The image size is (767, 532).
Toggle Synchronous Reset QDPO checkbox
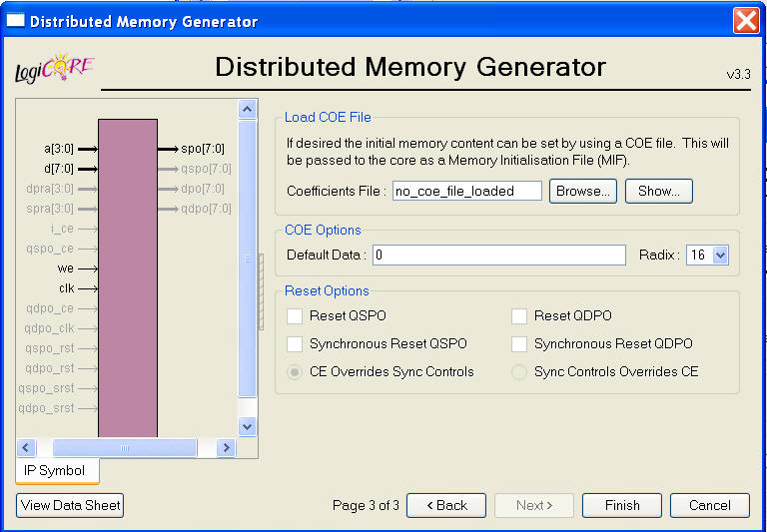click(519, 344)
